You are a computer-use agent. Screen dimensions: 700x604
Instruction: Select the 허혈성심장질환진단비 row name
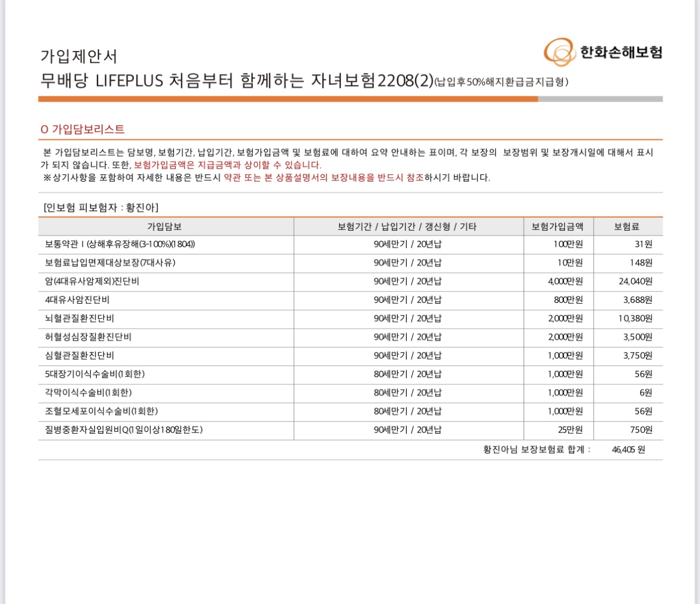88,337
